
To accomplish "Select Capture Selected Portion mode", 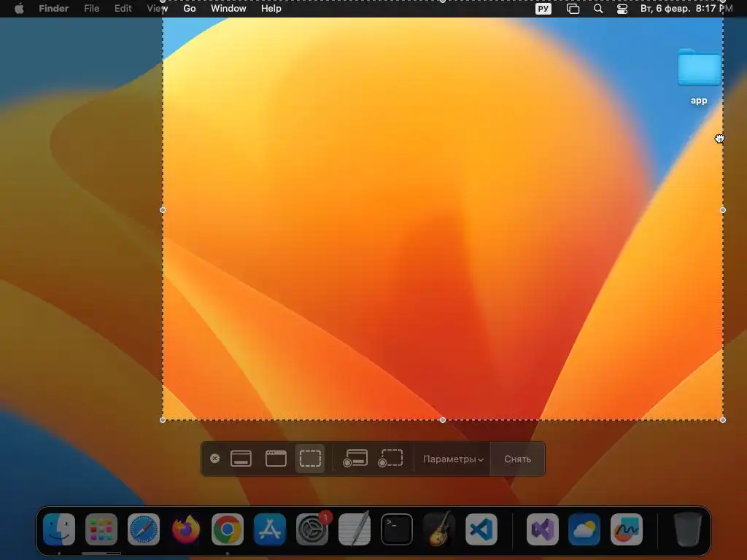I will (x=310, y=459).
